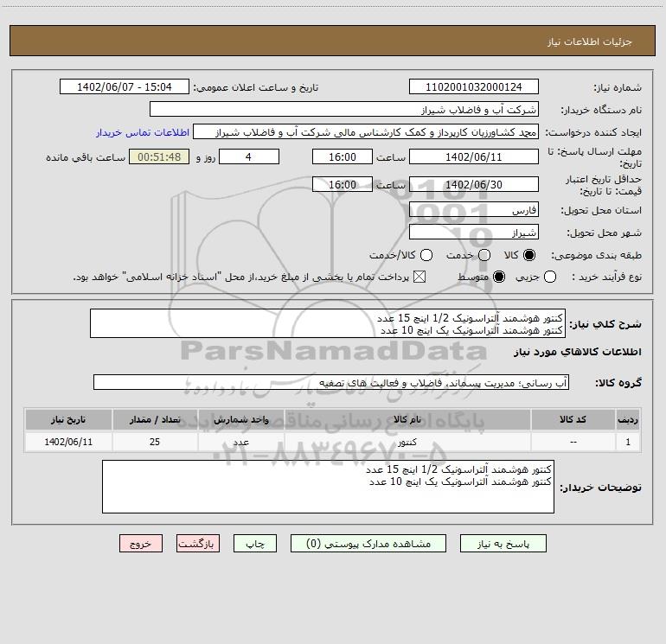This screenshot has width=666, height=644.
Task: Select the کالا/خدمت radio button
Action: pyautogui.click(x=426, y=255)
